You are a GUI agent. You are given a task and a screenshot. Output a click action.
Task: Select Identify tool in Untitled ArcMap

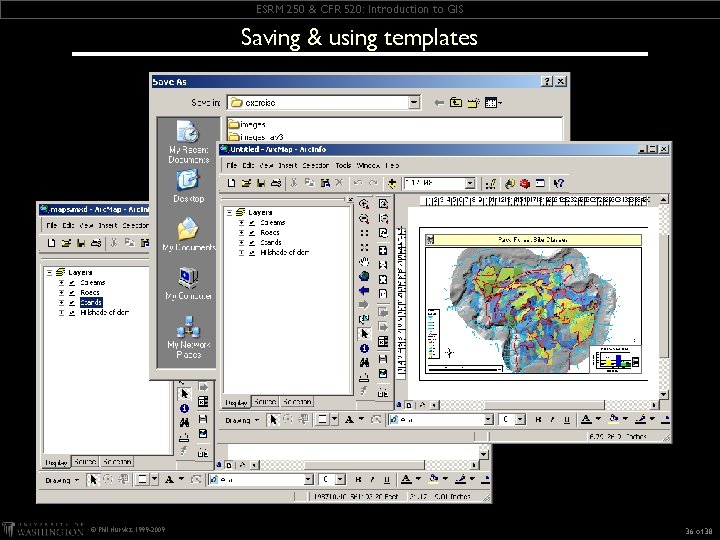[364, 348]
